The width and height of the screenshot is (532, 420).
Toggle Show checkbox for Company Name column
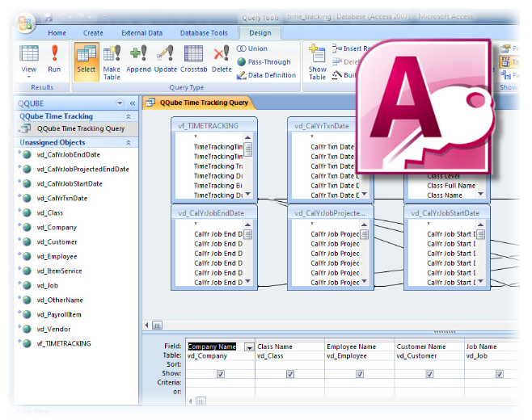coord(221,374)
